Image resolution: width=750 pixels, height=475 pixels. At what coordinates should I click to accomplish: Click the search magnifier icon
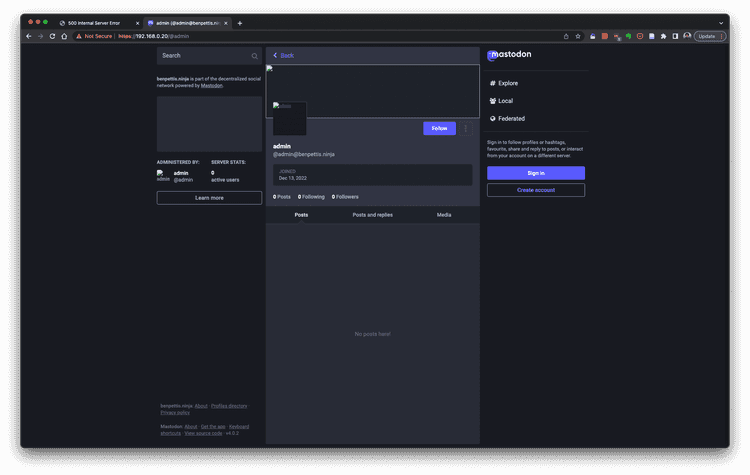coord(254,56)
